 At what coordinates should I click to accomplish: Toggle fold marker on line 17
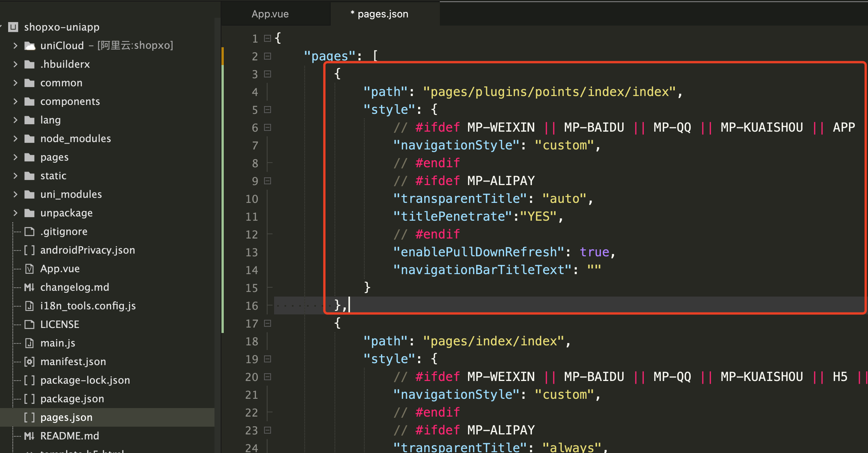267,323
